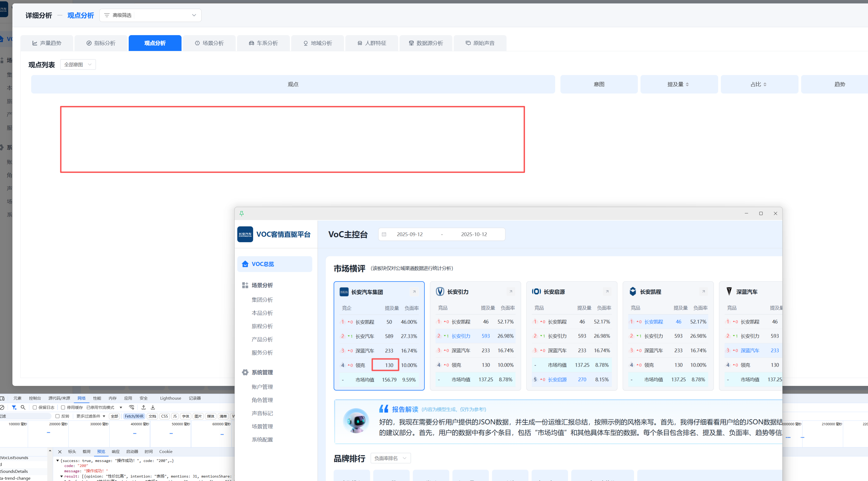
Task: Click the import HAR upload icon
Action: pos(143,407)
